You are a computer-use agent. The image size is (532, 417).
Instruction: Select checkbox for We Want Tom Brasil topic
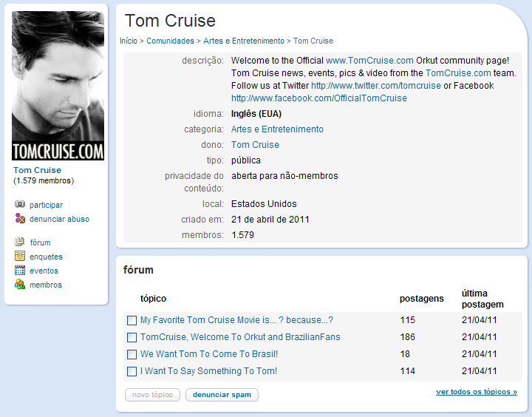tap(132, 354)
